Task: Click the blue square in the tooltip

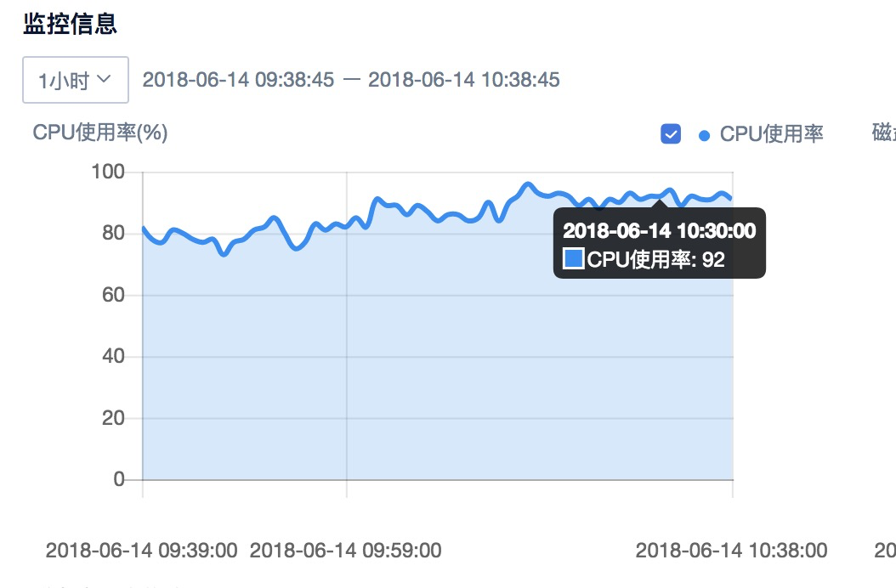Action: (x=573, y=258)
